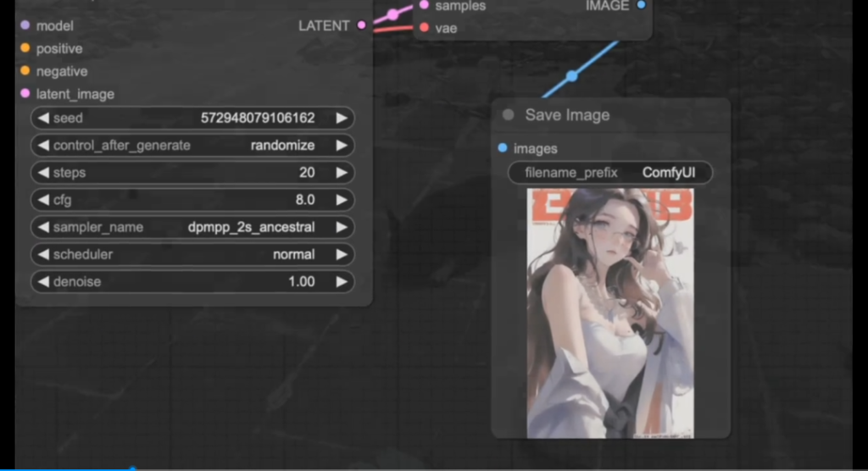The height and width of the screenshot is (471, 868).
Task: Select next sampler_name with right arrow
Action: [x=342, y=227]
